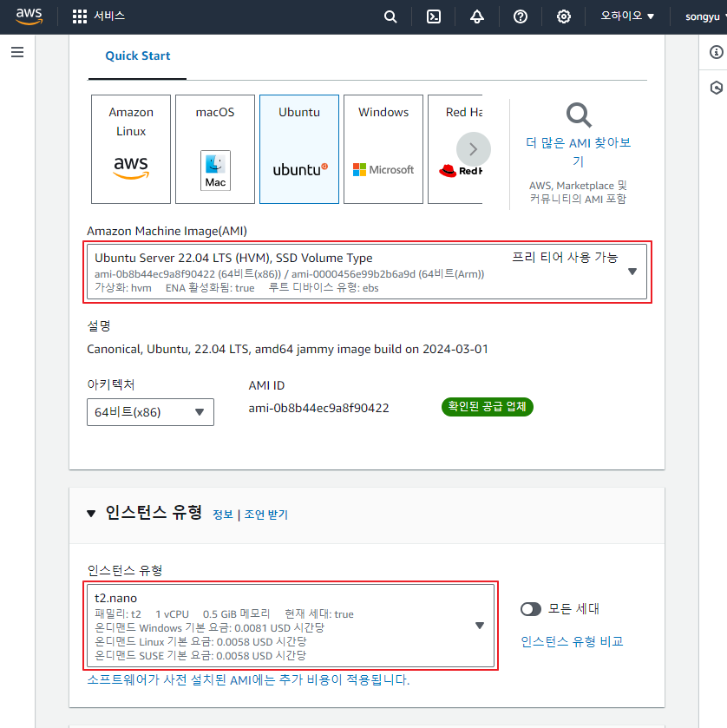The height and width of the screenshot is (728, 727).
Task: Collapse the 인스턴스 유형 section
Action: (91, 514)
